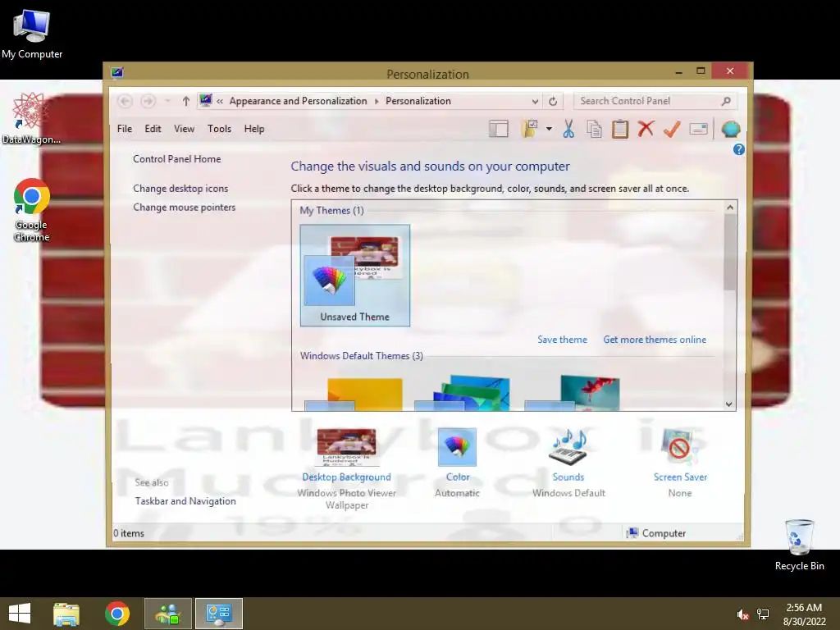Launch Chrome from the taskbar
840x630 pixels.
116,614
